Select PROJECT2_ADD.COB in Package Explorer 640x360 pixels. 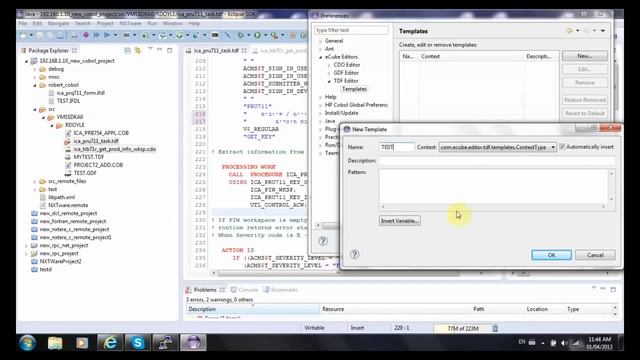pyautogui.click(x=98, y=165)
